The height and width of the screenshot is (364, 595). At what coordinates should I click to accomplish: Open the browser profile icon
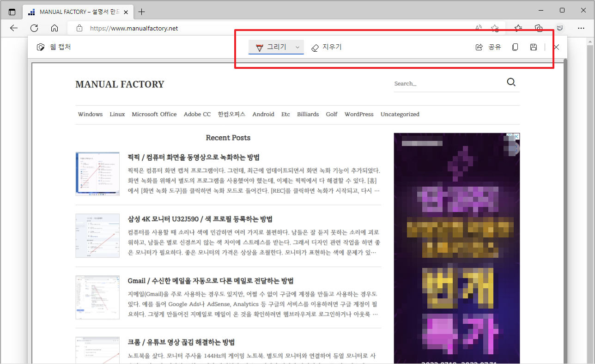pos(560,28)
